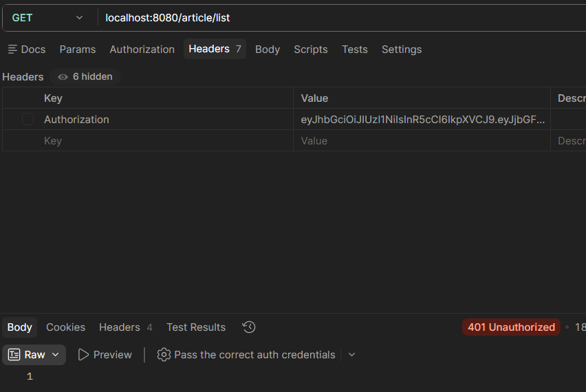Open the Test Results tab
The width and height of the screenshot is (586, 392).
196,327
